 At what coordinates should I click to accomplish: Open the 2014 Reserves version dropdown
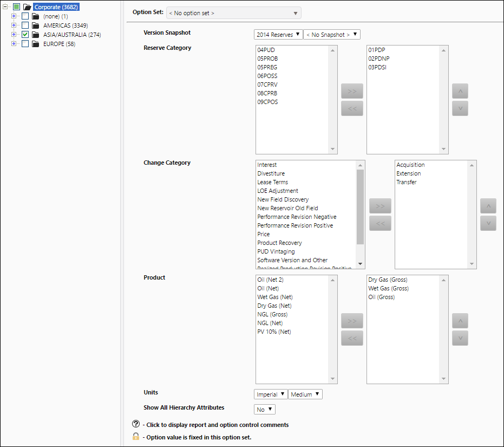(278, 35)
